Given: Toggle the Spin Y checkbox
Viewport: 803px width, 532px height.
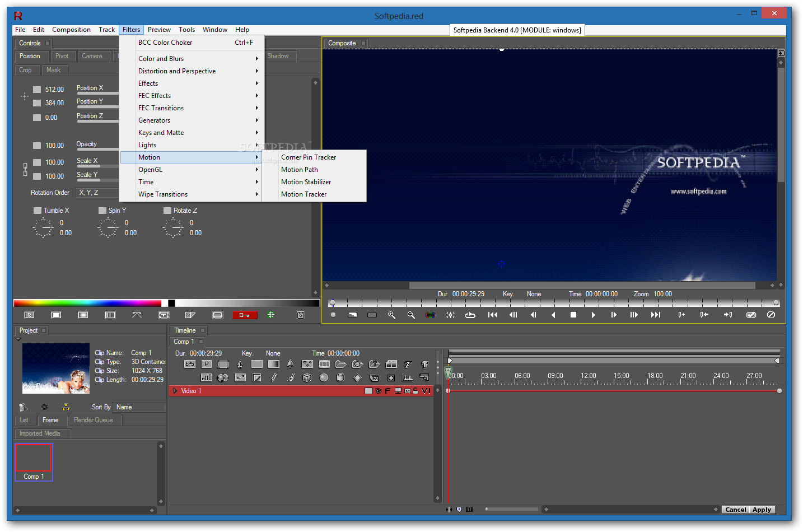Looking at the screenshot, I should point(102,211).
